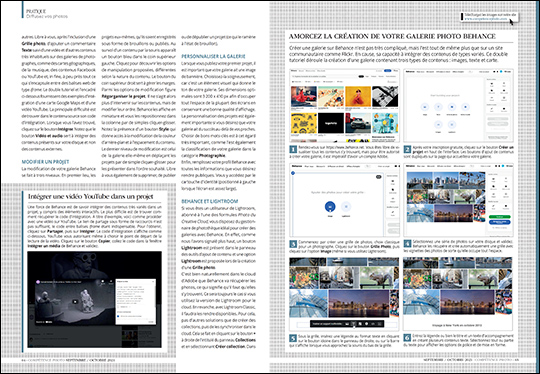Click the 'Pratique' section label at the page top
The image size is (540, 374).
[36, 11]
